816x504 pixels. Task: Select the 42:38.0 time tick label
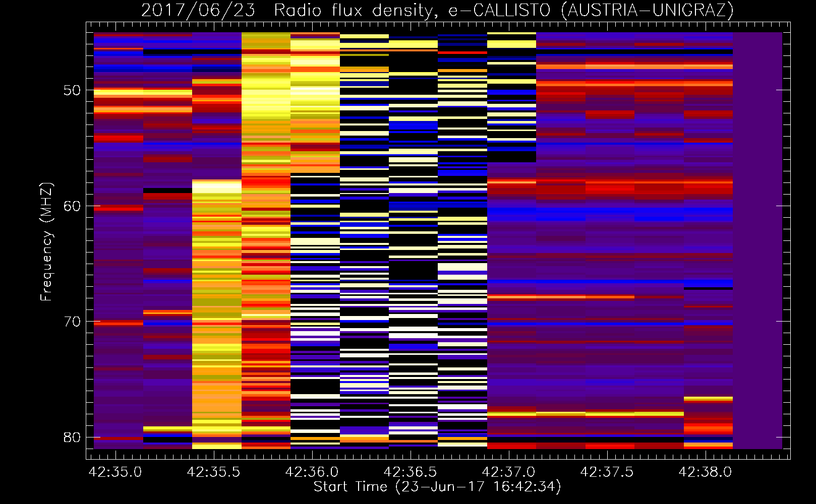pos(706,472)
